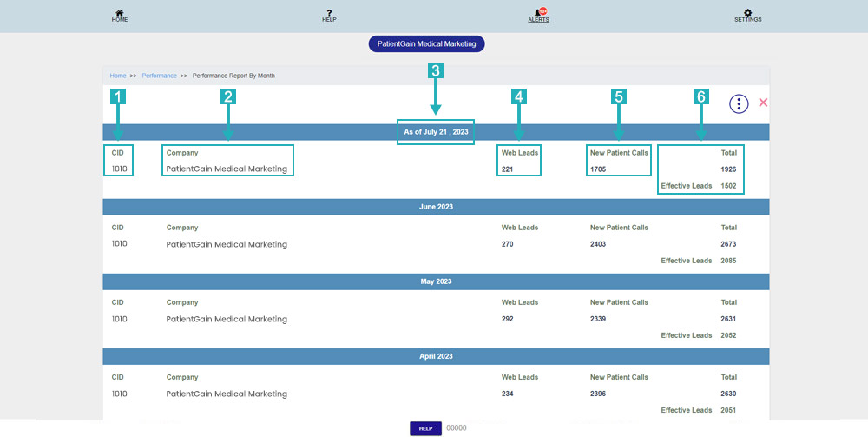Image resolution: width=868 pixels, height=437 pixels.
Task: Click 'Performance Report By Month' breadcrumb text
Action: 233,76
